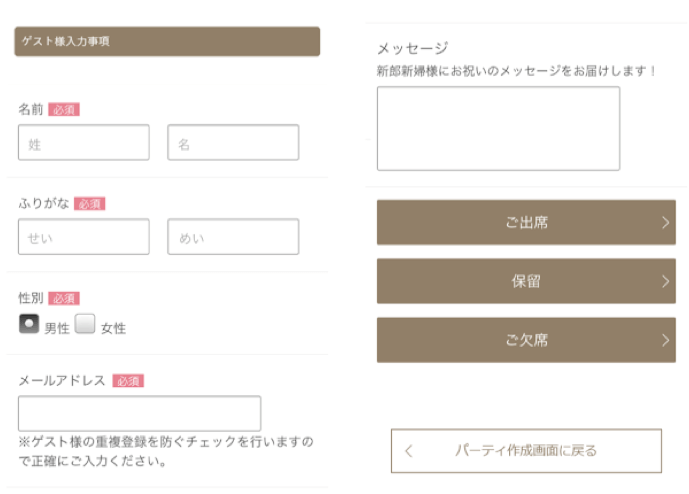The width and height of the screenshot is (689, 494).
Task: Select the 女性 gender option
Action: pos(85,325)
